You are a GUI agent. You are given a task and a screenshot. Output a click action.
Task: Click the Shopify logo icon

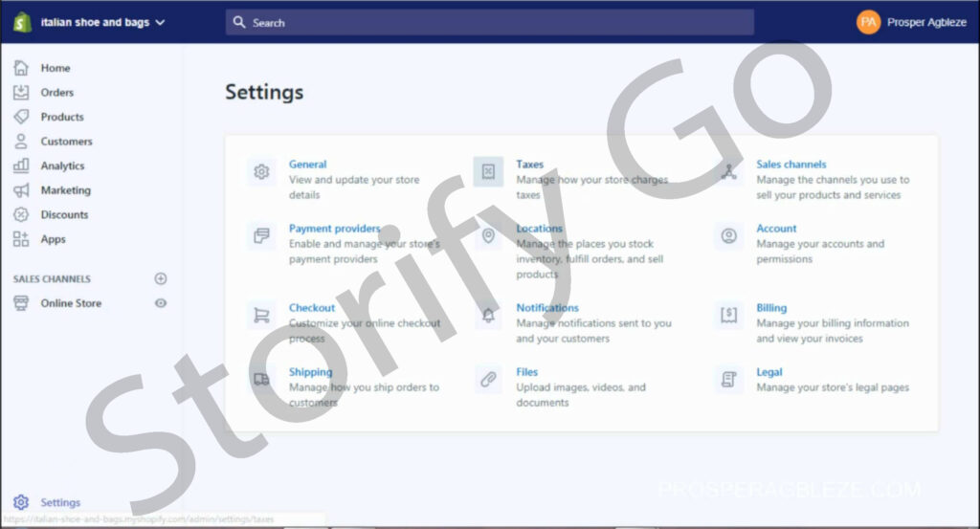22,23
